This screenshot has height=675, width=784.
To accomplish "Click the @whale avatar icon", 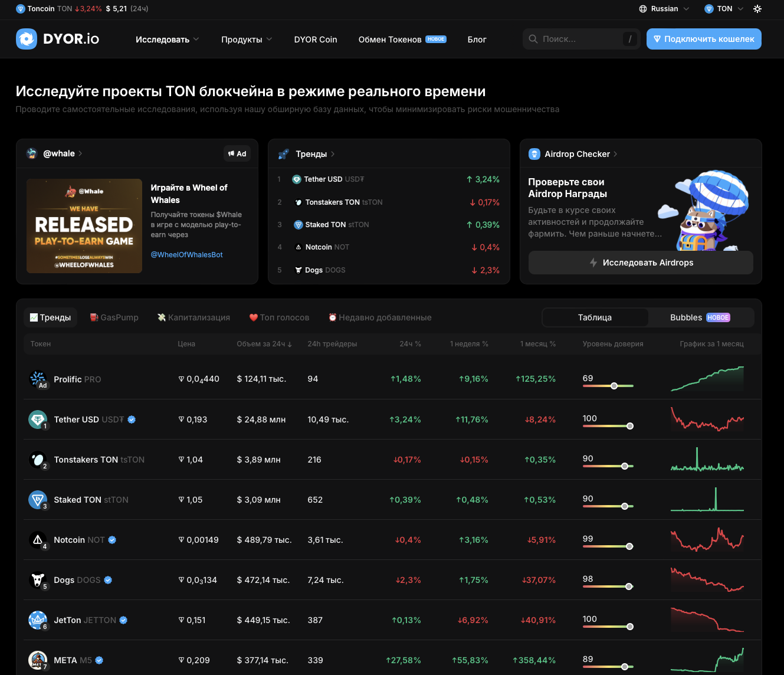I will coord(32,153).
